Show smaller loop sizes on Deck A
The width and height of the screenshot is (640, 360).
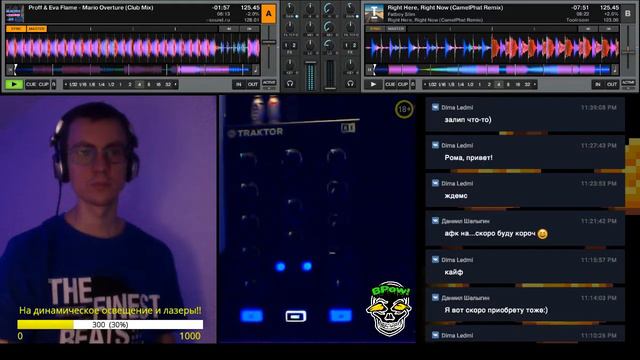pyautogui.click(x=66, y=84)
